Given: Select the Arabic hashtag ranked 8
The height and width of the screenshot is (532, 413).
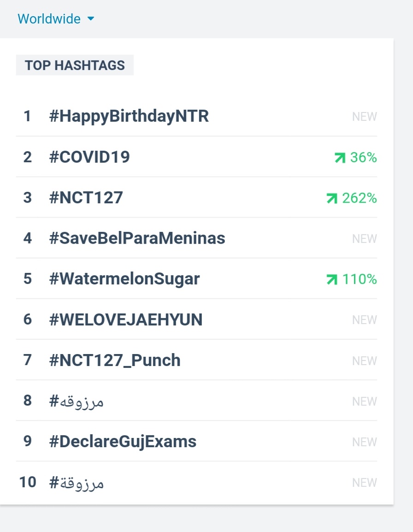Looking at the screenshot, I should (77, 402).
